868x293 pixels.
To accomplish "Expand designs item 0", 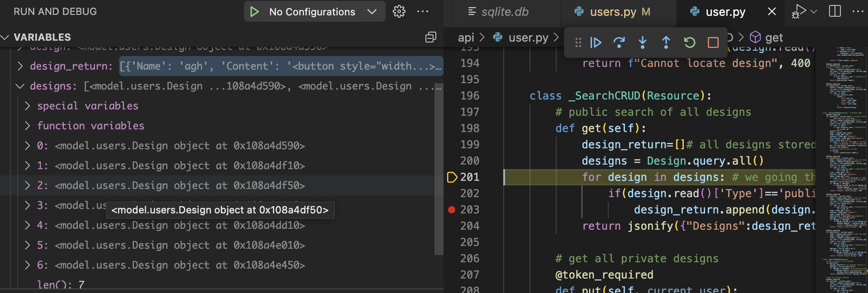I will click(x=27, y=146).
